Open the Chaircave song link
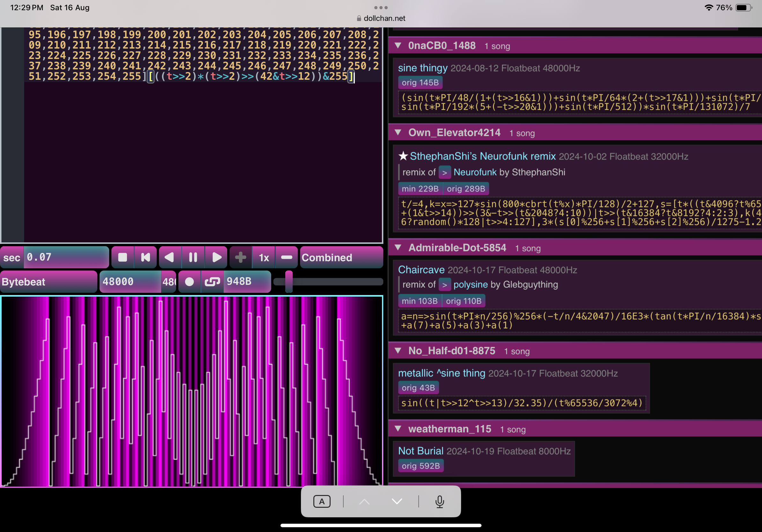 (x=421, y=270)
